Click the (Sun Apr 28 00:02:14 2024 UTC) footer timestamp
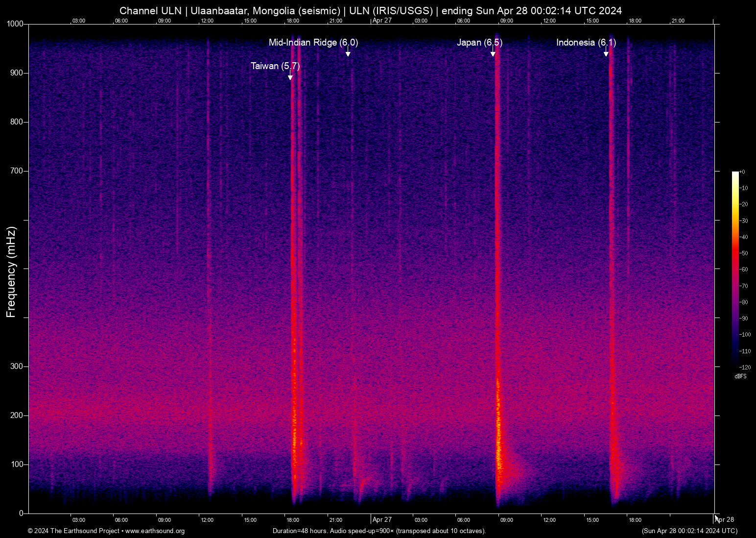Viewport: 756px width, 538px height. pyautogui.click(x=689, y=531)
